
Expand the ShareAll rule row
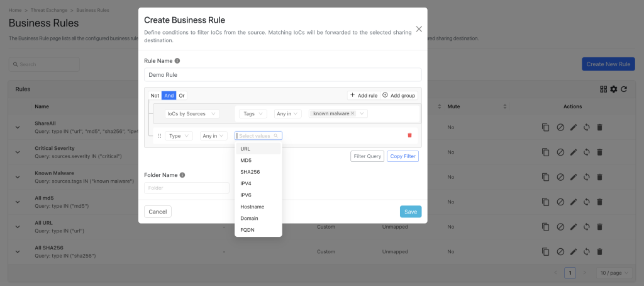pyautogui.click(x=18, y=128)
